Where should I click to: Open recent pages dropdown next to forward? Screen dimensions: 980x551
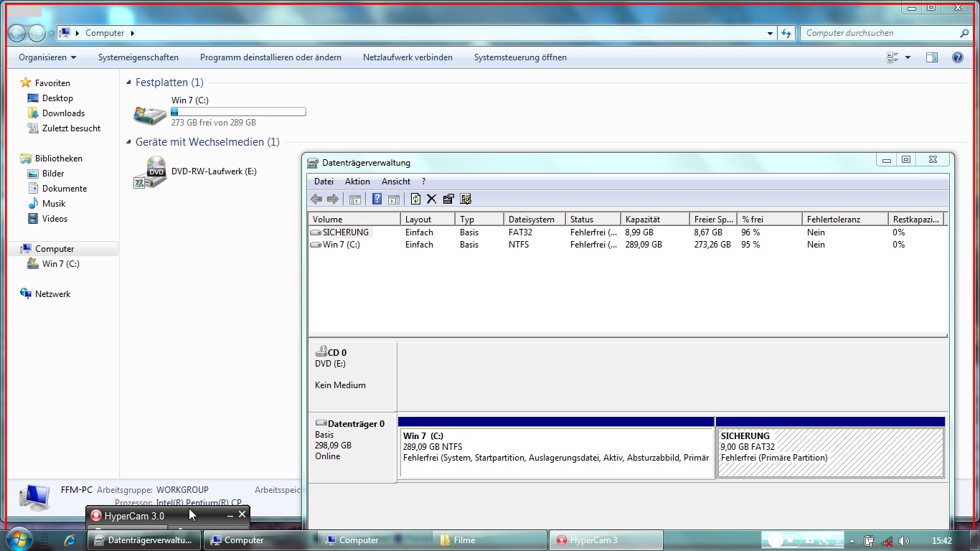coord(51,34)
